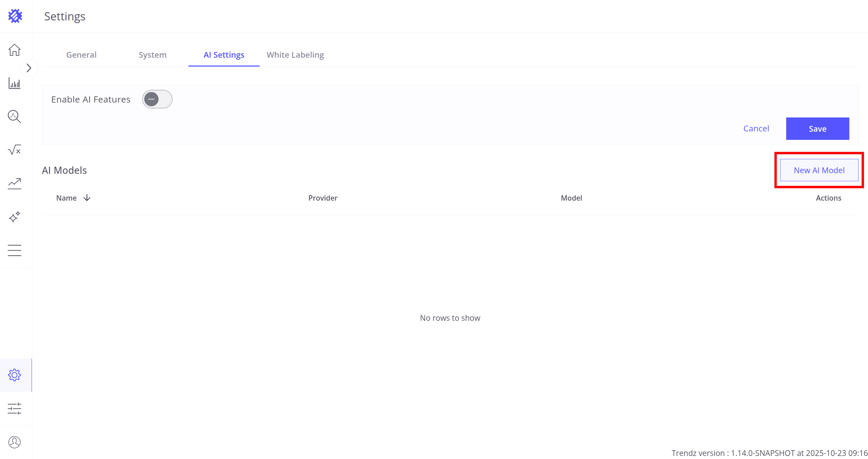Click the Trendz logo icon
Image resolution: width=868 pixels, height=459 pixels.
tap(15, 16)
